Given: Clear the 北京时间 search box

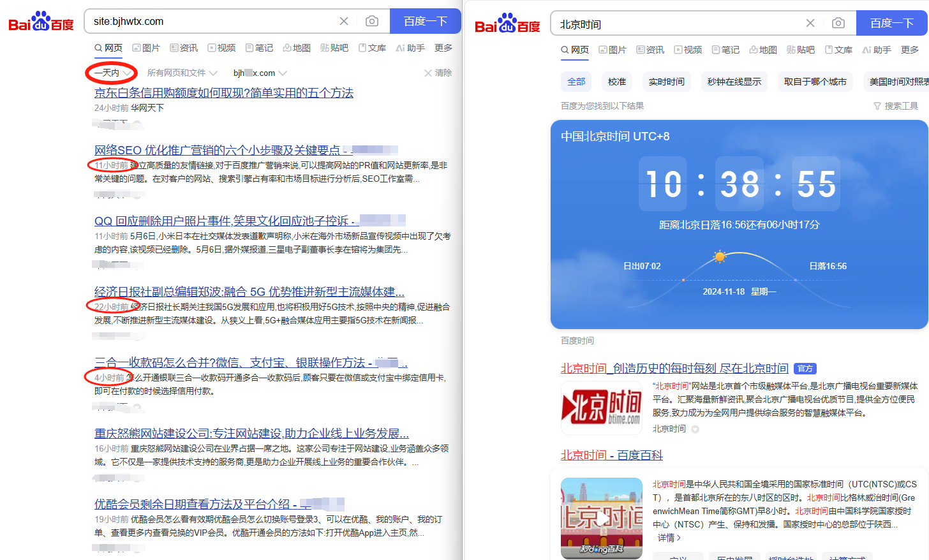Looking at the screenshot, I should [x=810, y=23].
